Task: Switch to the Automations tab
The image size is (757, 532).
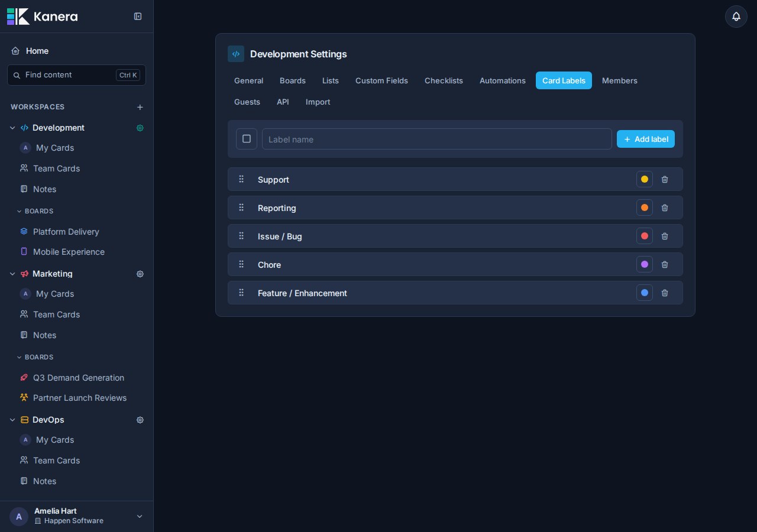Action: click(x=503, y=80)
